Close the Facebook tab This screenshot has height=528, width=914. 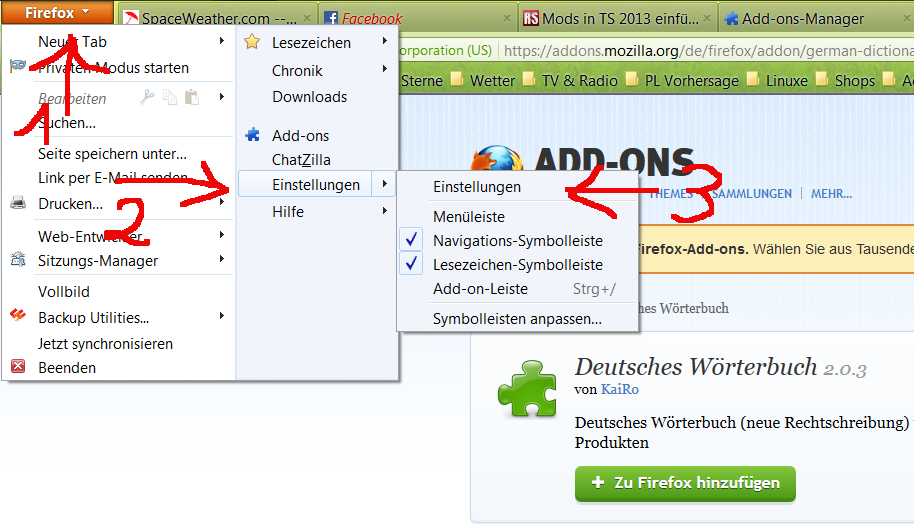[507, 18]
